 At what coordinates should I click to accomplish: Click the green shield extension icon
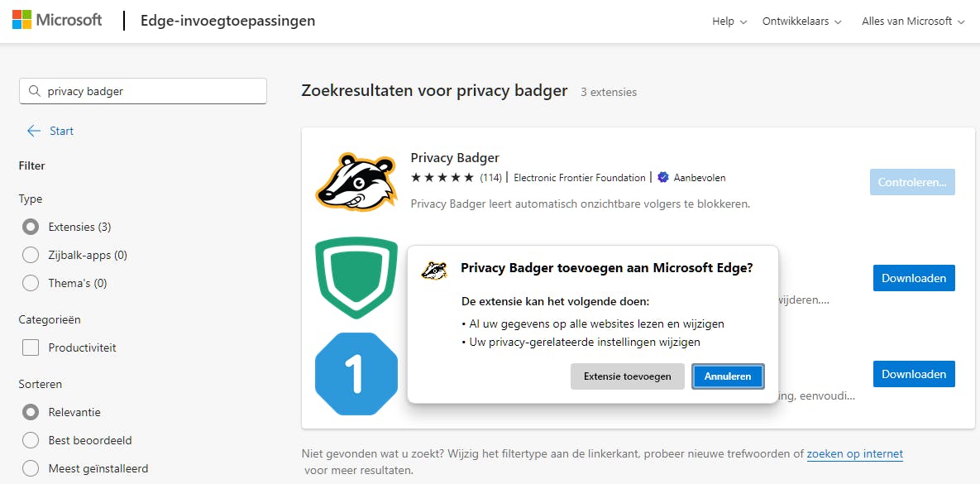click(x=356, y=278)
